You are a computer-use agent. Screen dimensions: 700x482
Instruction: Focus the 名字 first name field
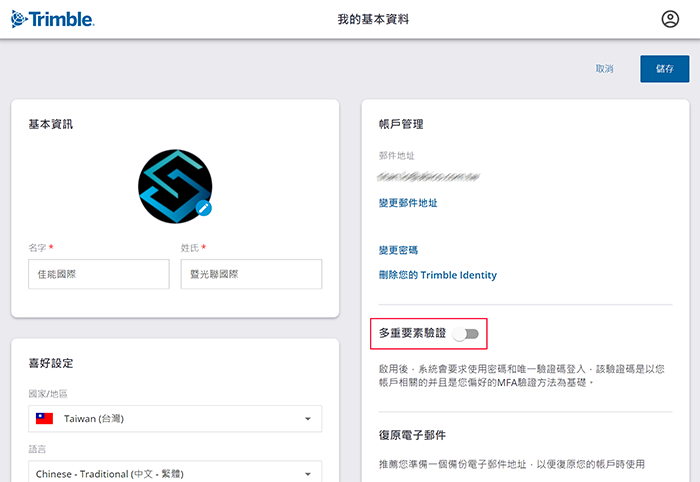(x=98, y=274)
